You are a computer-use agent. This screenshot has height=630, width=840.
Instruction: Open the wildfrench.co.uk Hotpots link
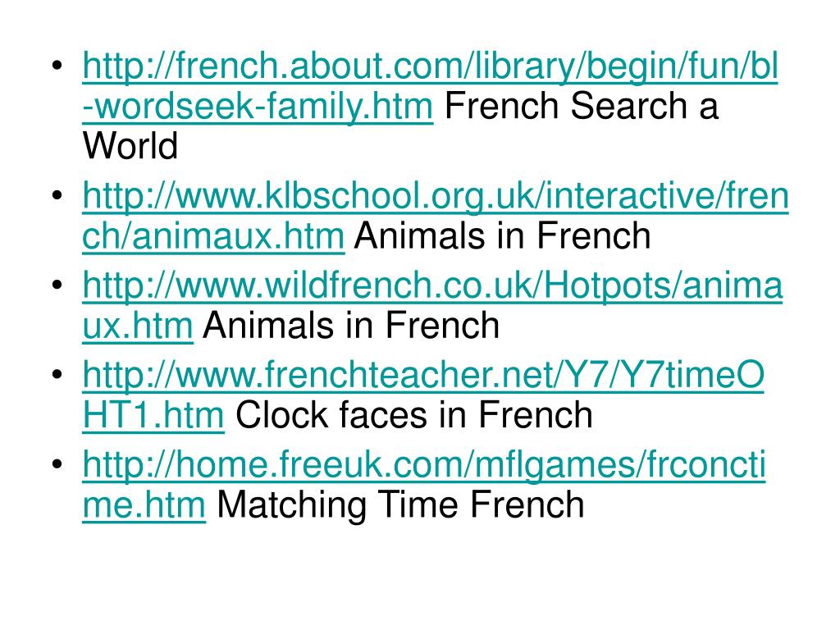point(433,285)
